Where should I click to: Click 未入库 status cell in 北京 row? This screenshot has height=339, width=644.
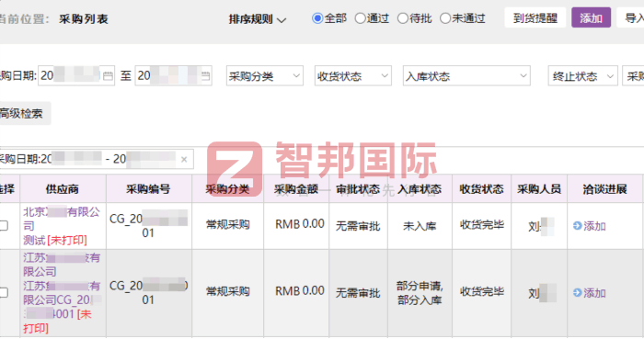420,226
